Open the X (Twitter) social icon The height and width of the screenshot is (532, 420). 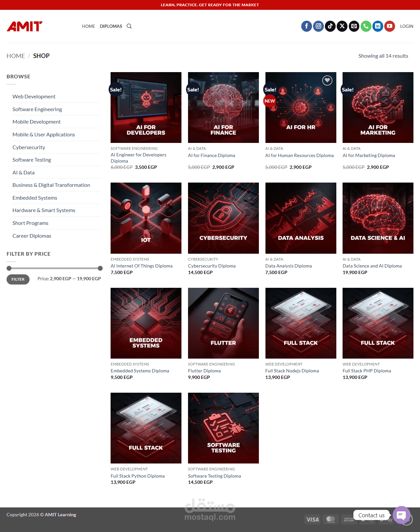click(x=342, y=26)
